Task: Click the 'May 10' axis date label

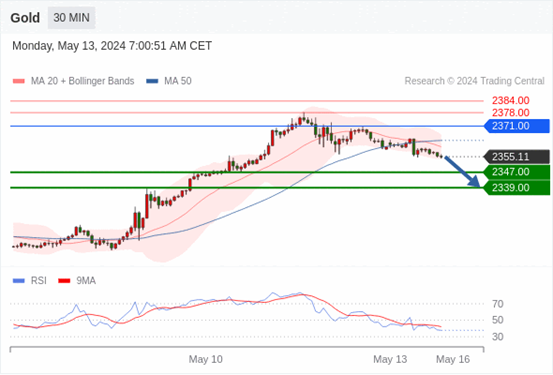Action: click(x=206, y=359)
